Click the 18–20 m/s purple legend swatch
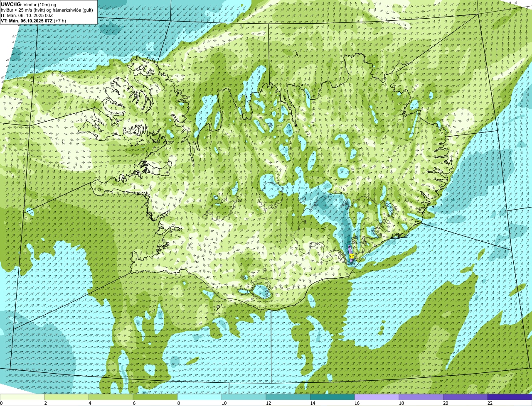The width and height of the screenshot is (532, 406). click(x=421, y=397)
